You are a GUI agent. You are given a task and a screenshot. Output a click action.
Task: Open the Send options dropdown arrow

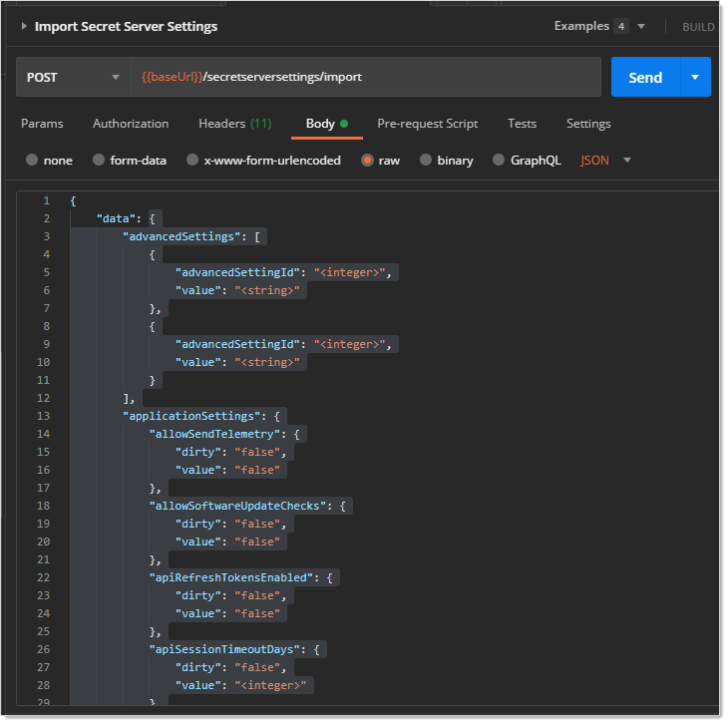point(695,77)
